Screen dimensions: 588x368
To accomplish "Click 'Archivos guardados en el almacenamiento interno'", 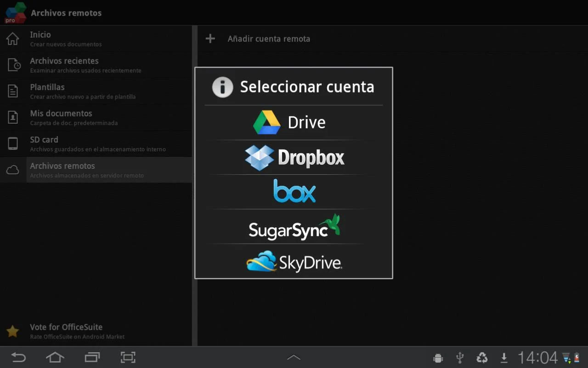I will [98, 149].
